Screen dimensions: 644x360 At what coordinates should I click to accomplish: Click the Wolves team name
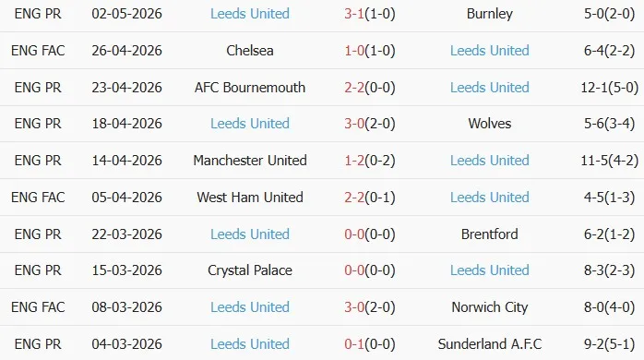tap(490, 124)
